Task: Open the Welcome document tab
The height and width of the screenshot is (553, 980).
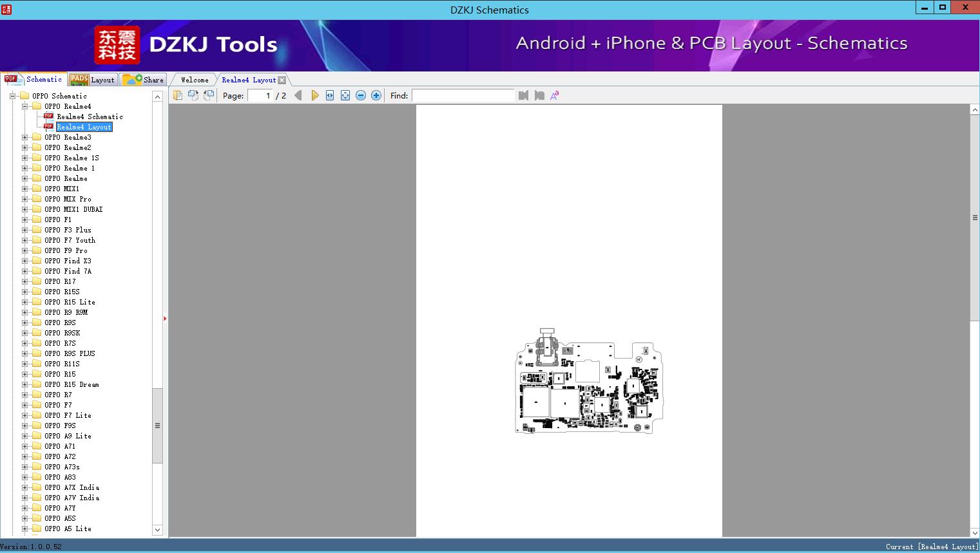Action: (194, 80)
